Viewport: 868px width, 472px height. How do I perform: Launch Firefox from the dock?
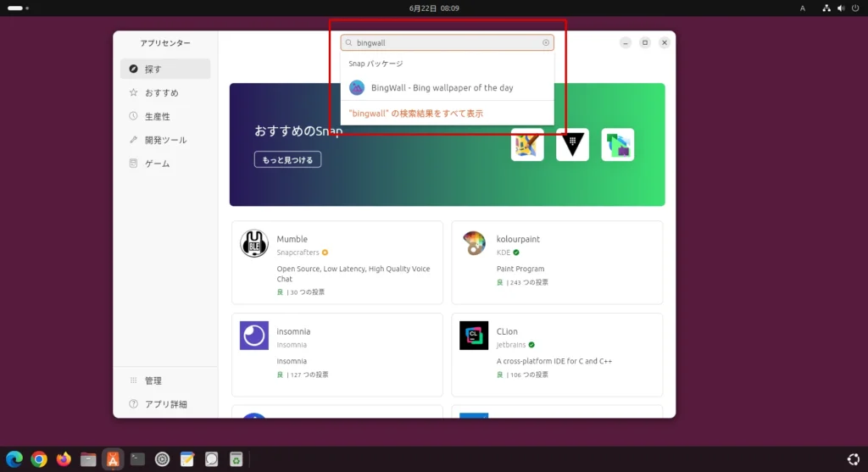pos(64,459)
